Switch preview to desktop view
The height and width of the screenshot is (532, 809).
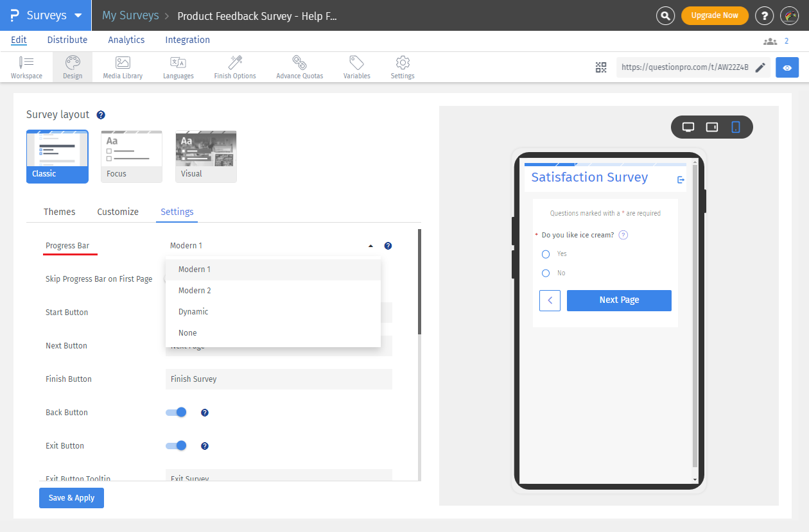click(x=688, y=126)
